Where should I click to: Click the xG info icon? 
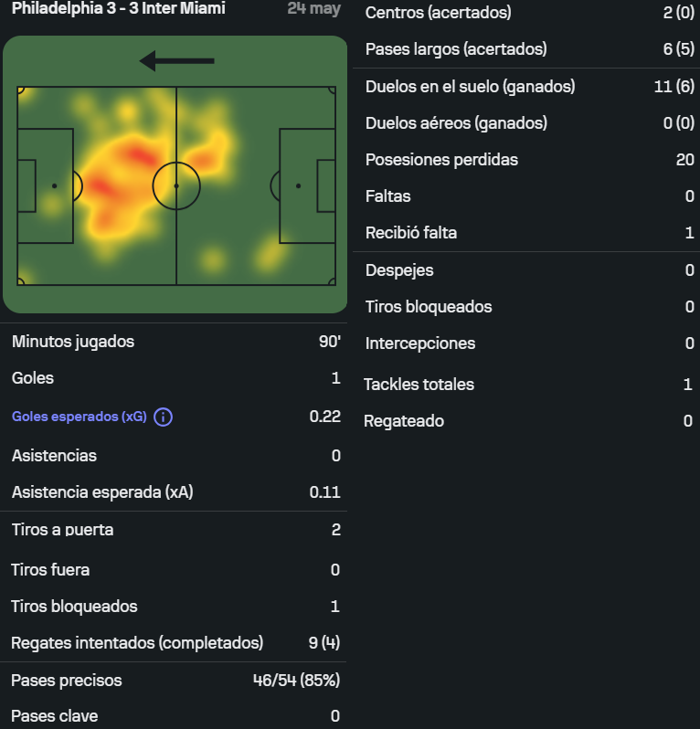click(163, 417)
